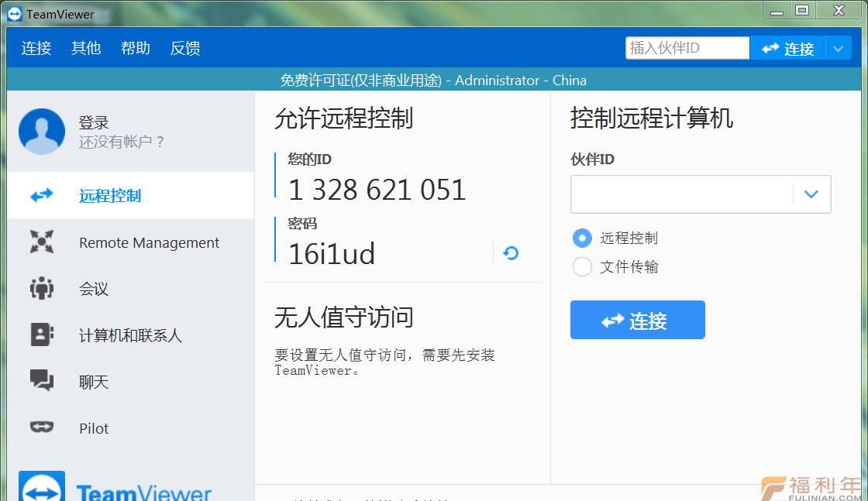Click the Remote Management sidebar icon
The image size is (868, 501).
(42, 242)
